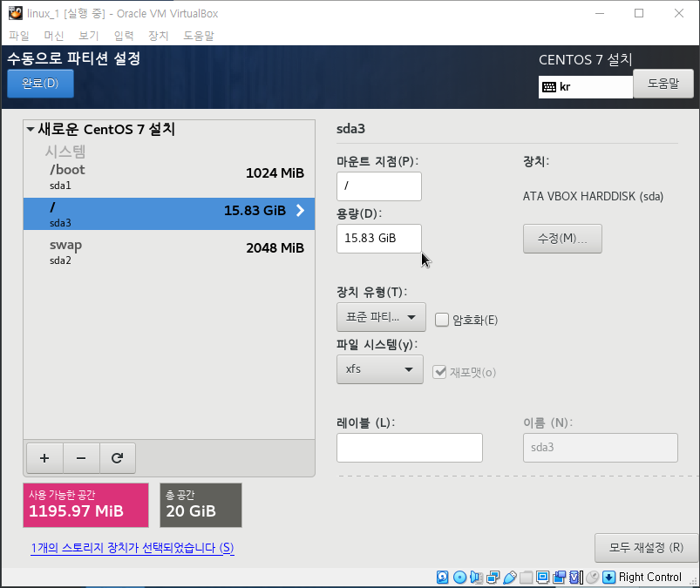Click the arrow on the selected / partition row
This screenshot has height=588, width=700.
pyautogui.click(x=301, y=211)
